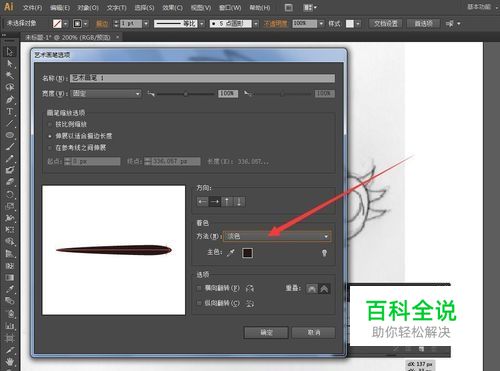Select the Ellipse tool

click(x=9, y=135)
